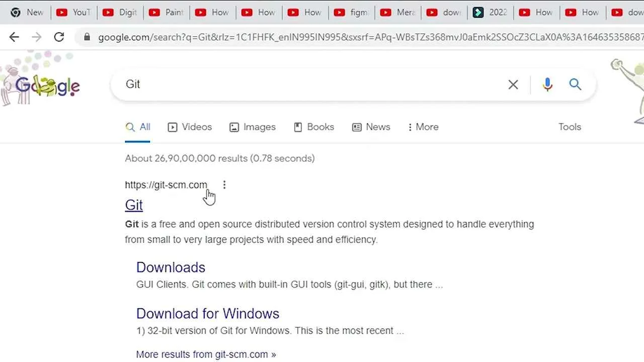Open More results from git-scm.com
The image size is (644, 362).
(x=206, y=354)
